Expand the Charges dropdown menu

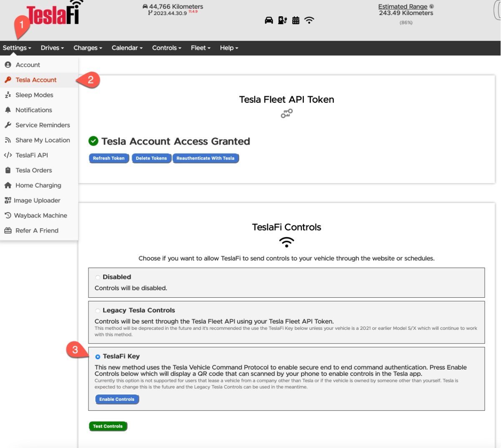point(88,48)
